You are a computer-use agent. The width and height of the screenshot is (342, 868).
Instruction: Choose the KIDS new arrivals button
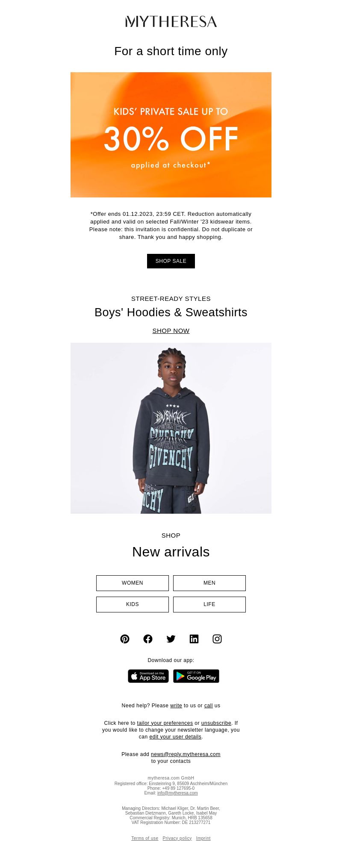[x=133, y=604]
